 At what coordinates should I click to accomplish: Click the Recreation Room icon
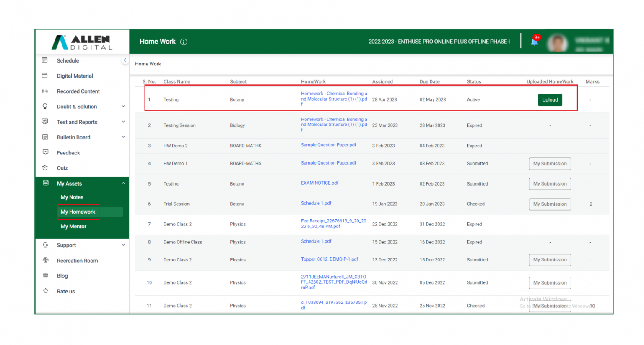pos(45,260)
